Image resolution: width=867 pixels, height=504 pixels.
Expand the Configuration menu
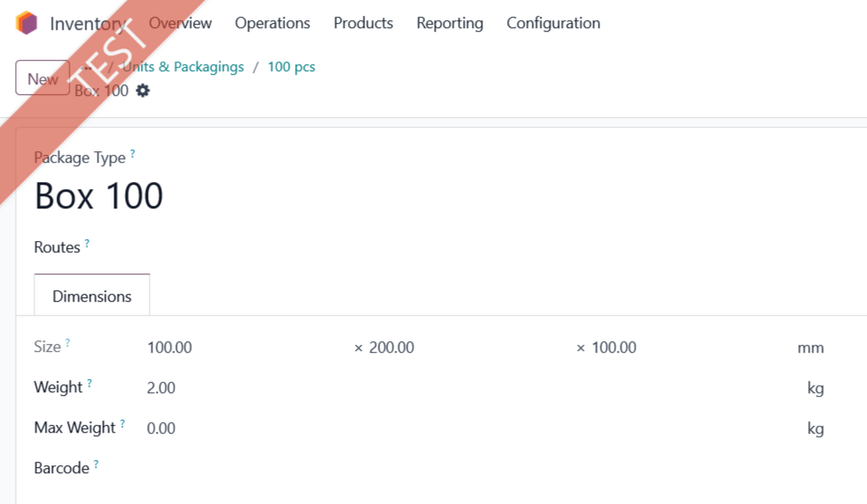(x=554, y=23)
